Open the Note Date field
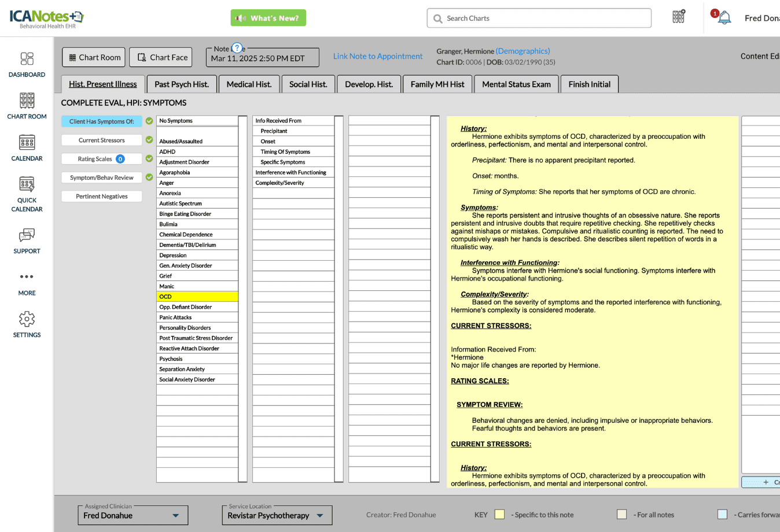This screenshot has height=532, width=780. (262, 58)
